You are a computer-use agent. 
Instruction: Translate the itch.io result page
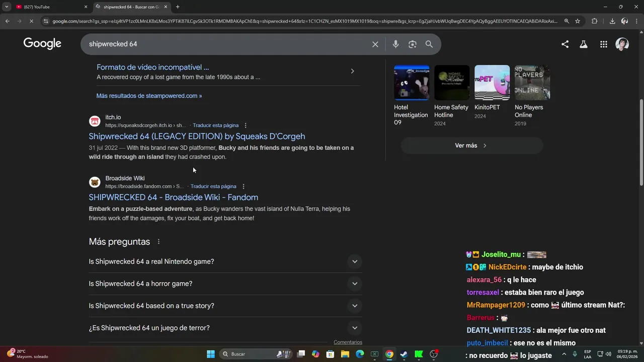pyautogui.click(x=215, y=125)
